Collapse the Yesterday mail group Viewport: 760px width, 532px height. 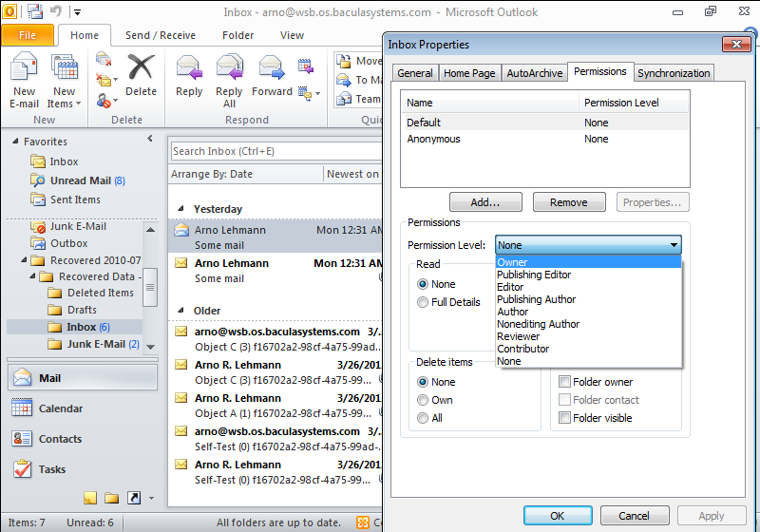pos(180,209)
